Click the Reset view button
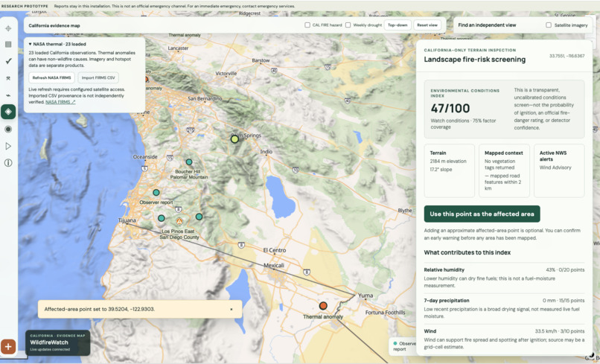 pyautogui.click(x=427, y=25)
